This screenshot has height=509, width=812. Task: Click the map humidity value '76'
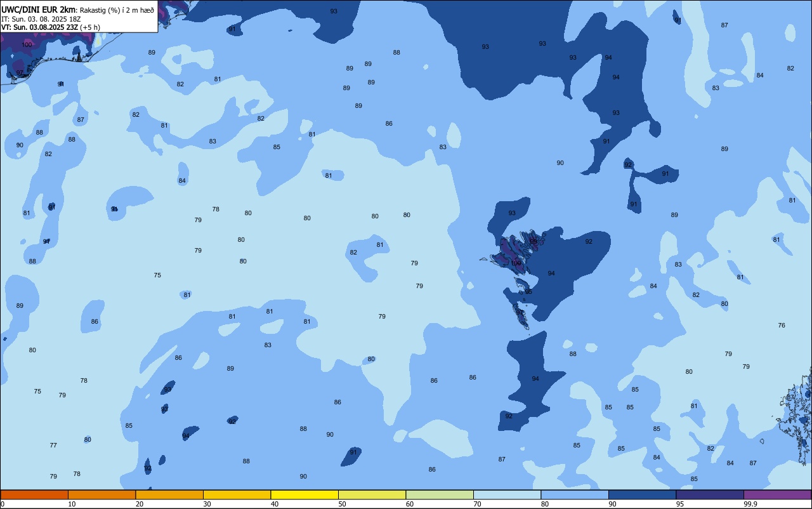tap(782, 326)
